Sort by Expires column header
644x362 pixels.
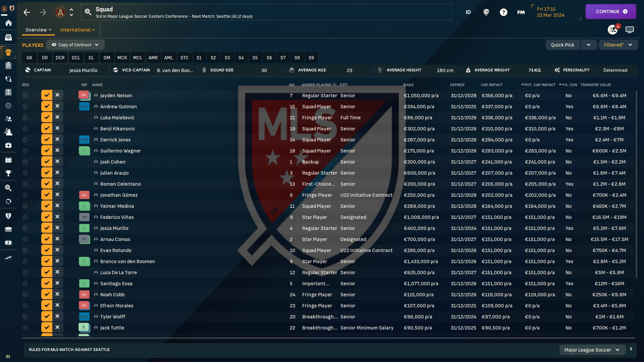pos(457,85)
